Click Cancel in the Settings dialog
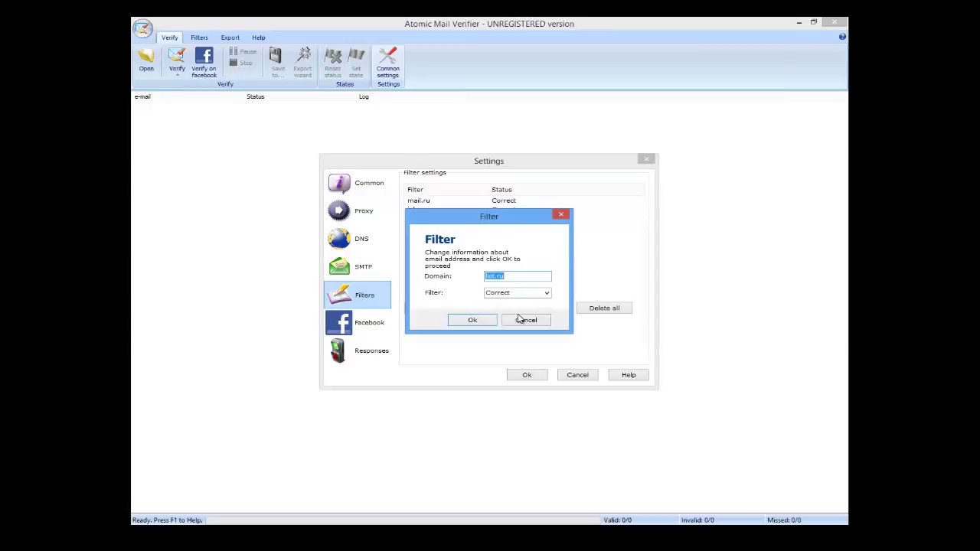 tap(577, 375)
